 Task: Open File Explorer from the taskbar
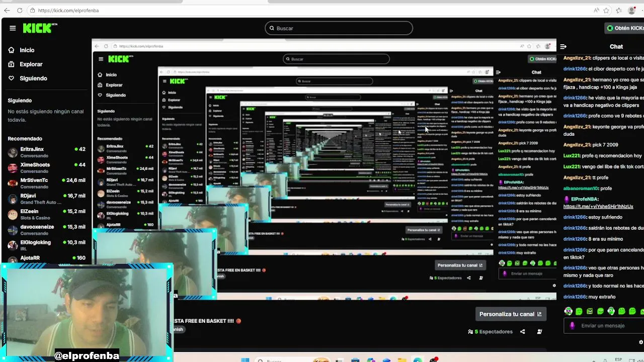coord(402,360)
